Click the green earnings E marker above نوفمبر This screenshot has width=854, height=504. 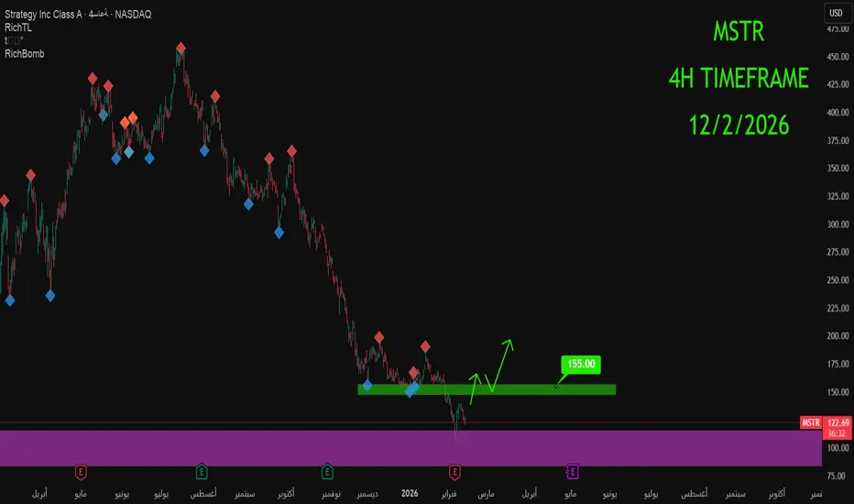coord(327,472)
